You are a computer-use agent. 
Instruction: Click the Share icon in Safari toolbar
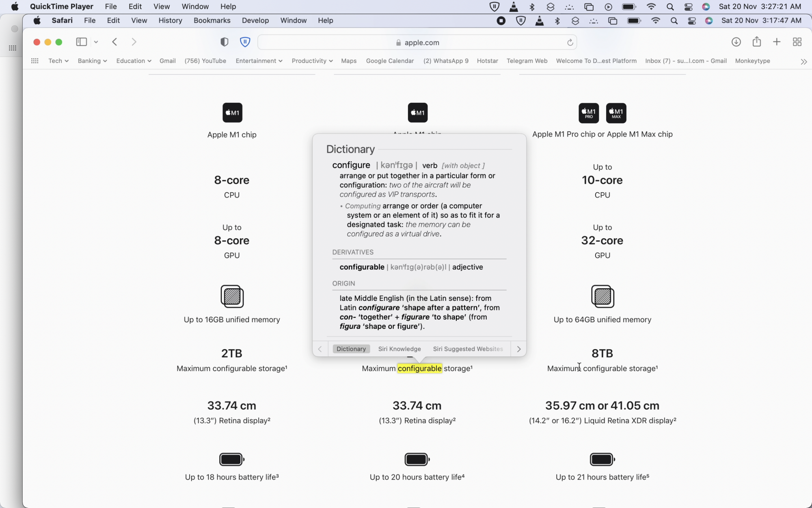(756, 42)
